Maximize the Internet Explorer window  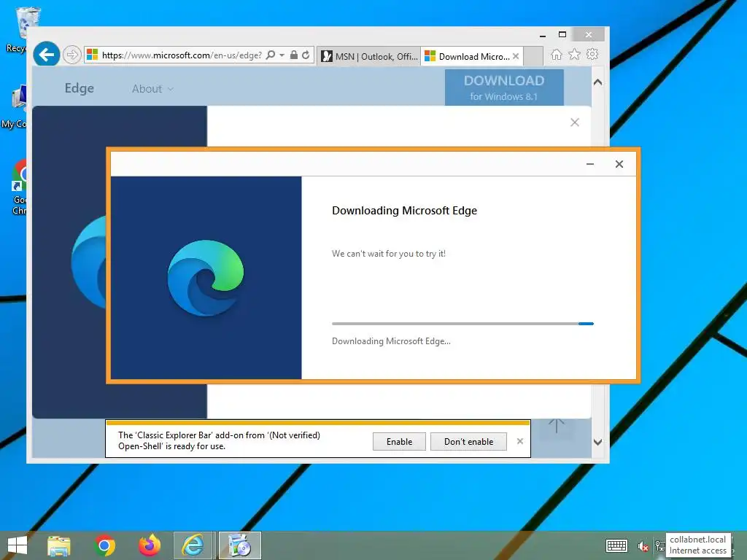point(562,34)
